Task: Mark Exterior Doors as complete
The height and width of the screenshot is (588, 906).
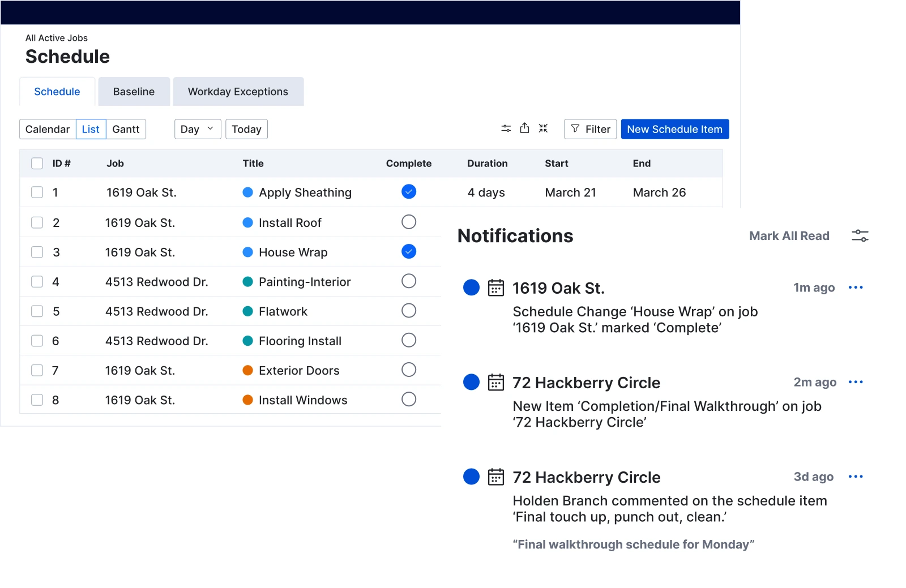Action: (409, 370)
